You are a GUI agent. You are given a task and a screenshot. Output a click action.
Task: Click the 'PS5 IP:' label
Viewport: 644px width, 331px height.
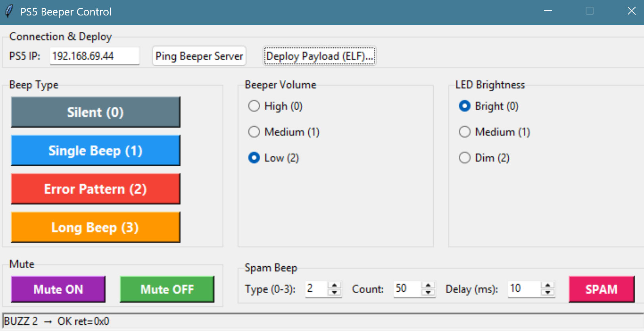tap(25, 56)
